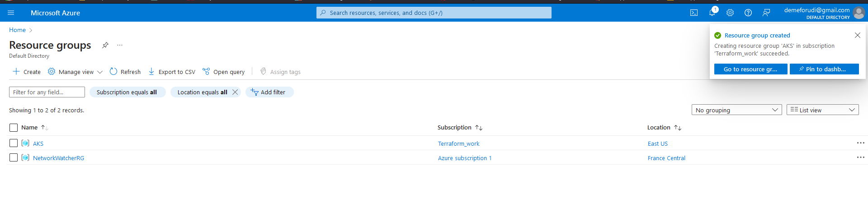
Task: Click Open query
Action: point(224,71)
